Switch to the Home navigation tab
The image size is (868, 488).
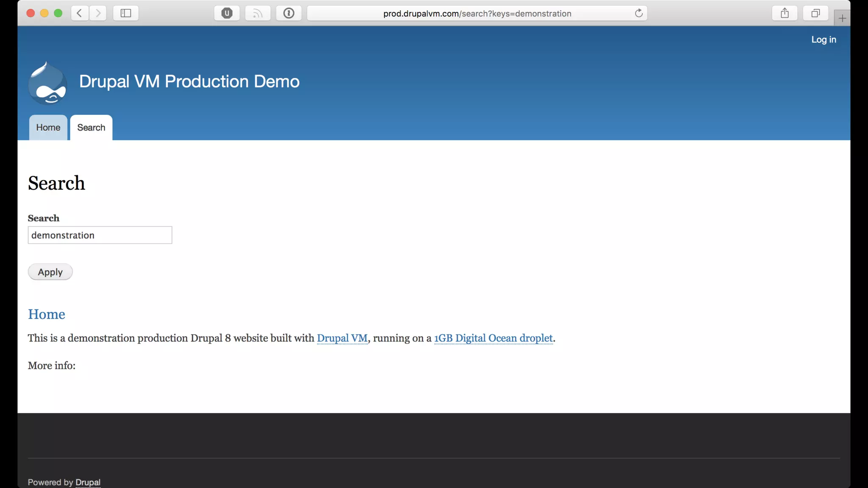pos(48,128)
